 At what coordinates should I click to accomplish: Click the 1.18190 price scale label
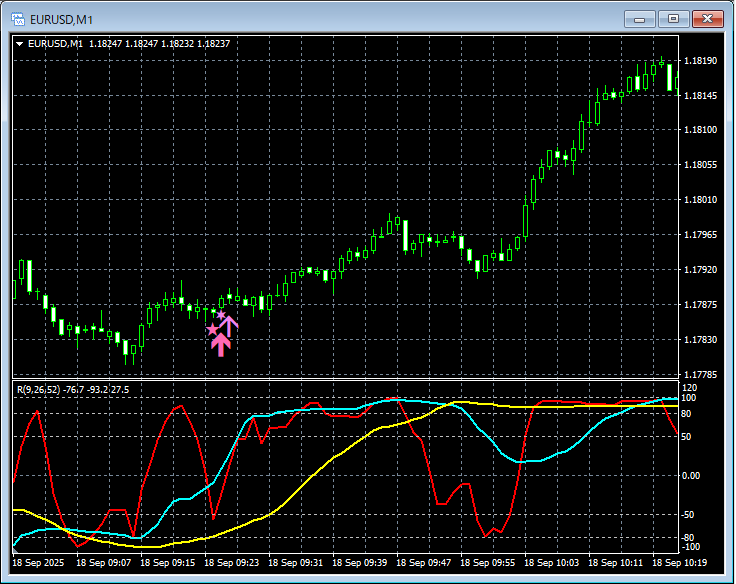(698, 61)
